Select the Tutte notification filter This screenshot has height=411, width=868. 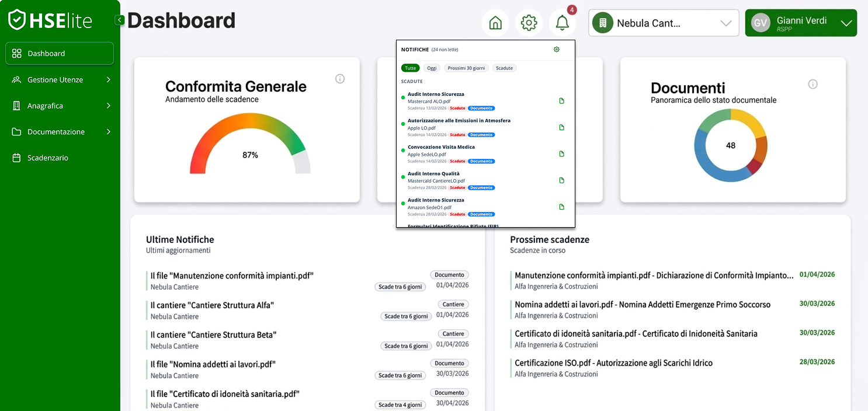click(x=411, y=68)
